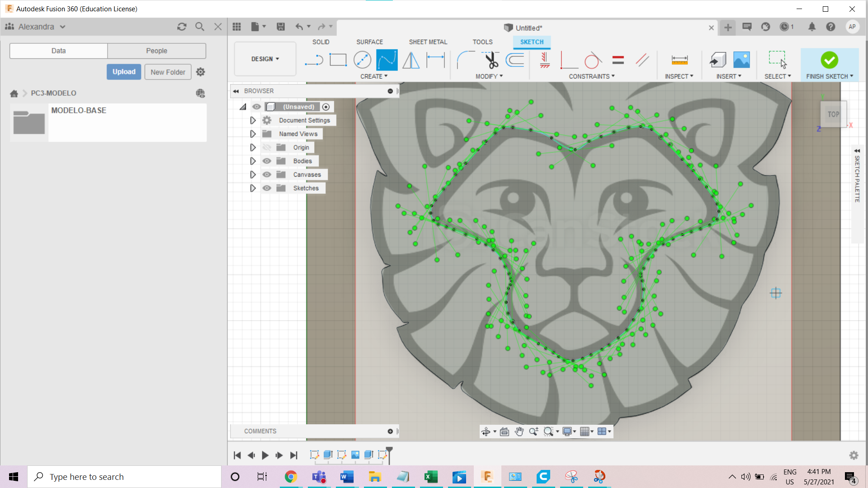The width and height of the screenshot is (868, 488).
Task: Open the SHEET METAL tab
Action: (428, 42)
